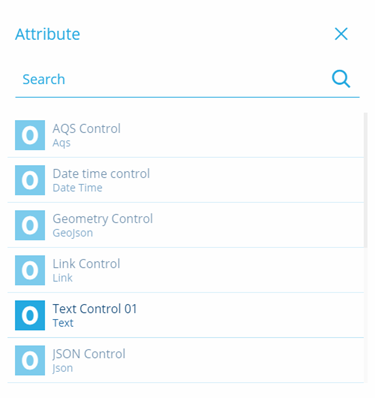This screenshot has width=375, height=398.
Task: Select JSON Control attribute label
Action: [89, 354]
